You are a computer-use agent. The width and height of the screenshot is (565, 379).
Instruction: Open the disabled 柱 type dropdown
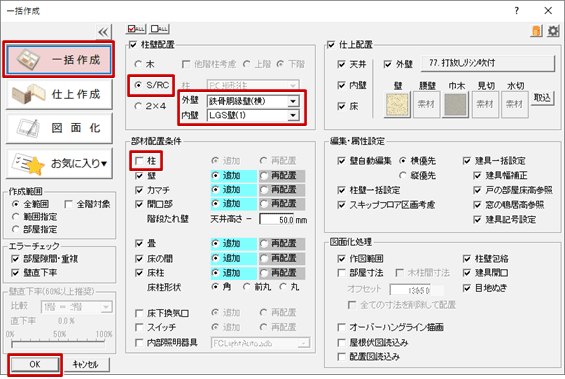(x=293, y=86)
